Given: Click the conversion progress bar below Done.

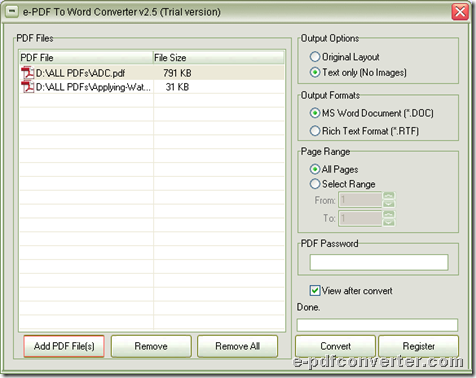Looking at the screenshot, I should click(377, 325).
